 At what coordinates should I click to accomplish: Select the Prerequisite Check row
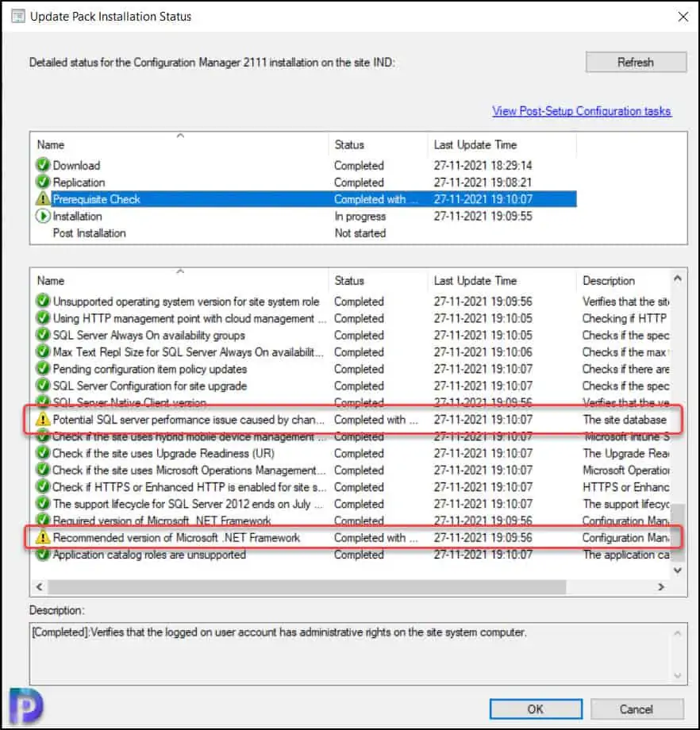305,199
